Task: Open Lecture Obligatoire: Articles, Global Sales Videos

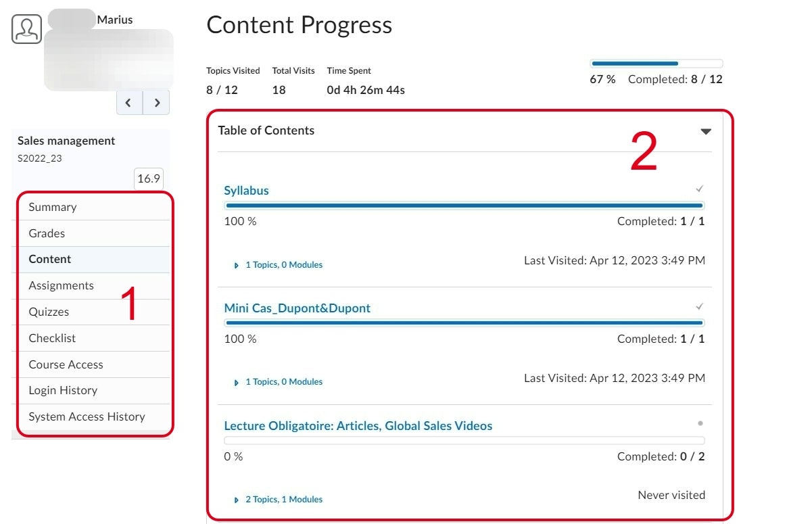Action: pyautogui.click(x=358, y=426)
